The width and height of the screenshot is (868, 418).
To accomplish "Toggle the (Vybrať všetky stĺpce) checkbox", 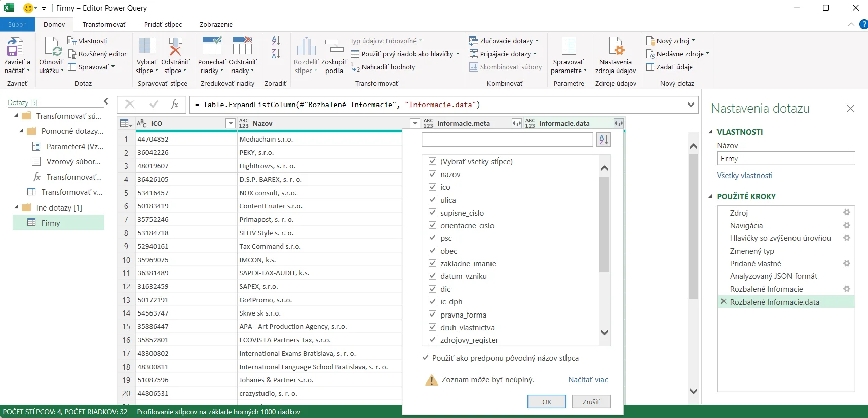I will click(432, 161).
